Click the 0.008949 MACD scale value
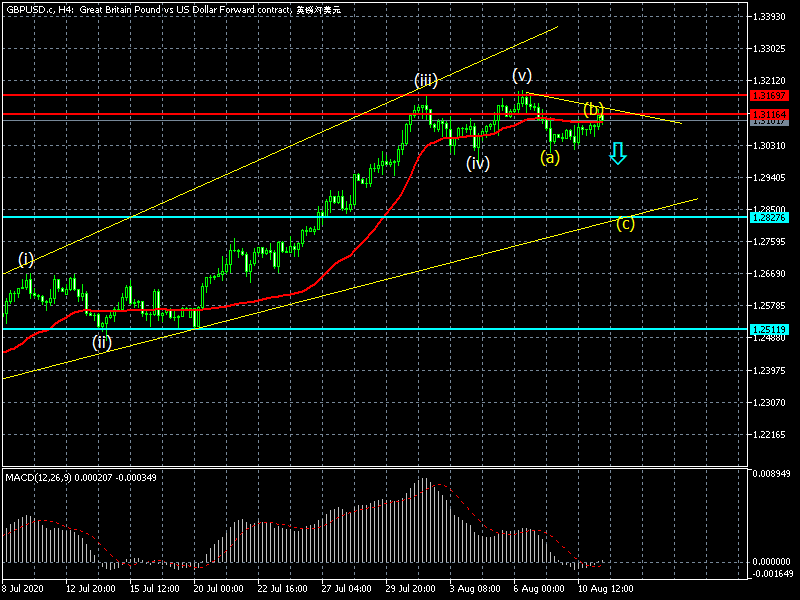 click(771, 474)
